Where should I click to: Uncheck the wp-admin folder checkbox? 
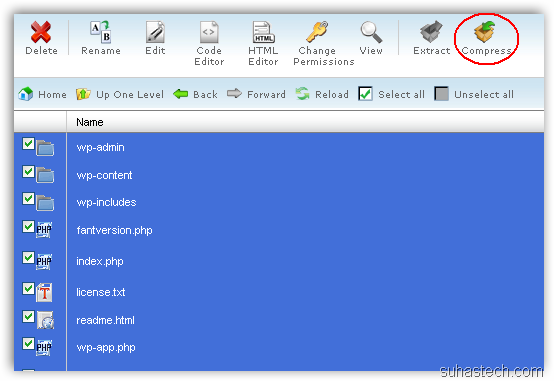coord(28,144)
